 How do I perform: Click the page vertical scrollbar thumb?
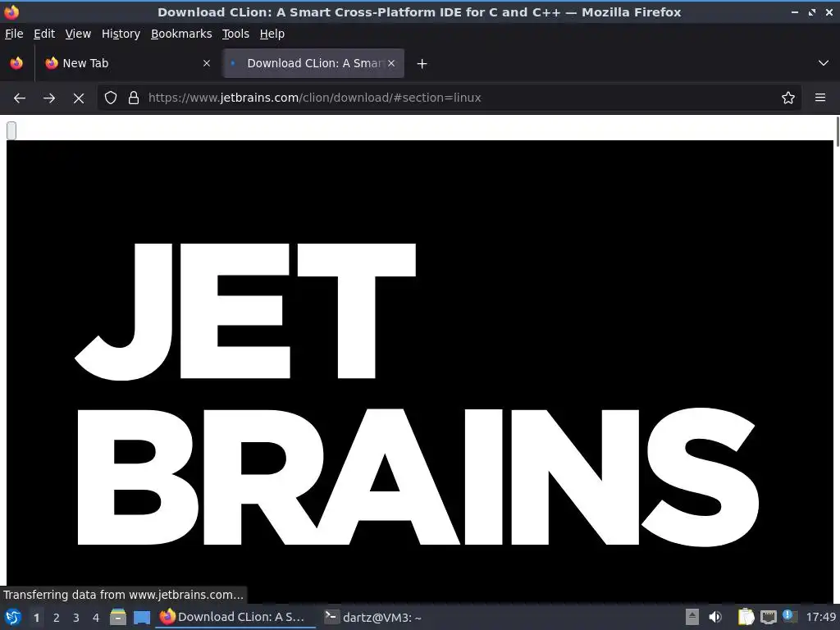tap(837, 131)
